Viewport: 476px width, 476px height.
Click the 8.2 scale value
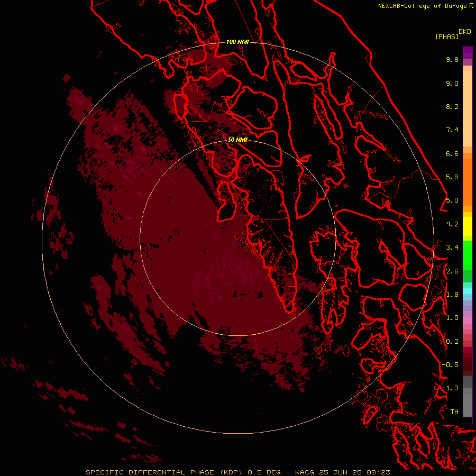pos(452,106)
